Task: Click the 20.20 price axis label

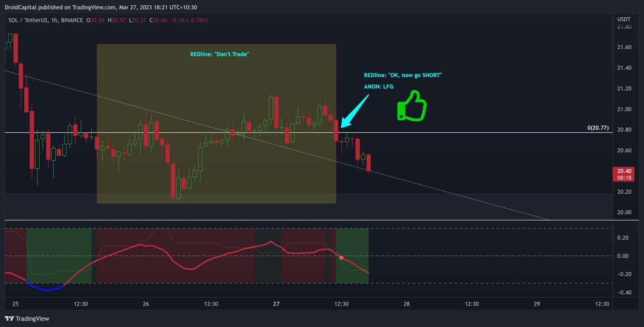Action: (x=624, y=192)
